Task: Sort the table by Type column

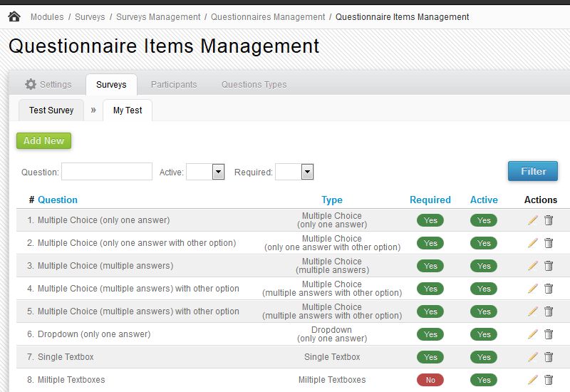Action: pos(332,200)
